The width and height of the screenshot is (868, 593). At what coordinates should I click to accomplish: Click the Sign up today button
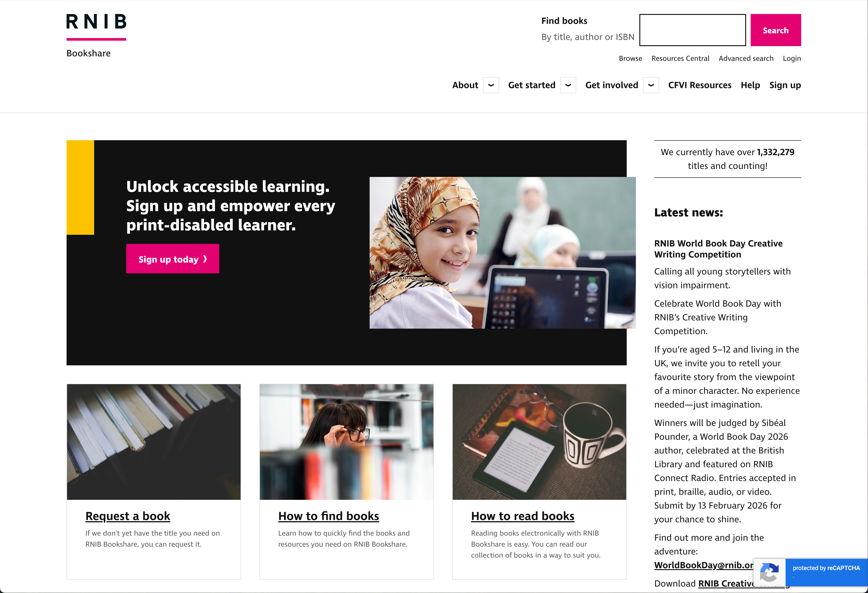tap(173, 259)
